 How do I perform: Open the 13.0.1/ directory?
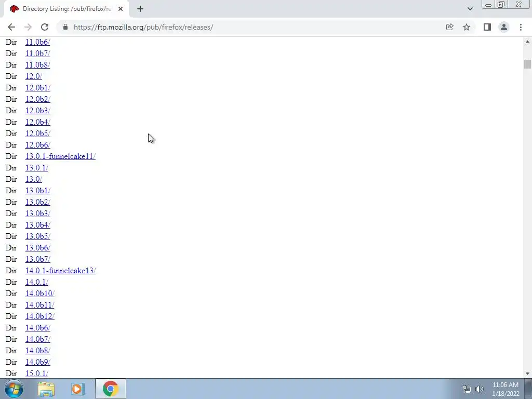pyautogui.click(x=37, y=168)
